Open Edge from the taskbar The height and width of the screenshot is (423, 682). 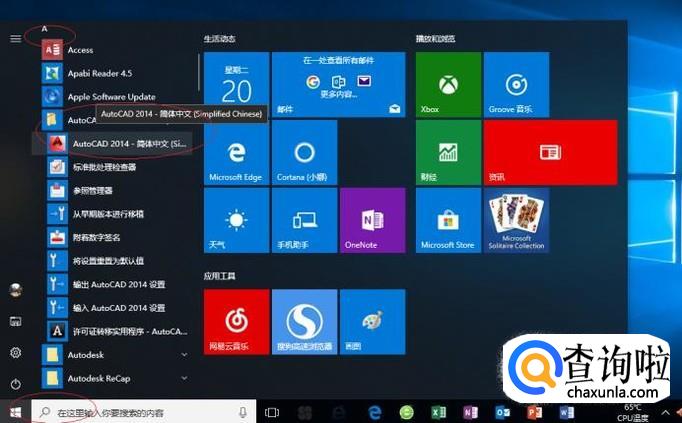374,412
